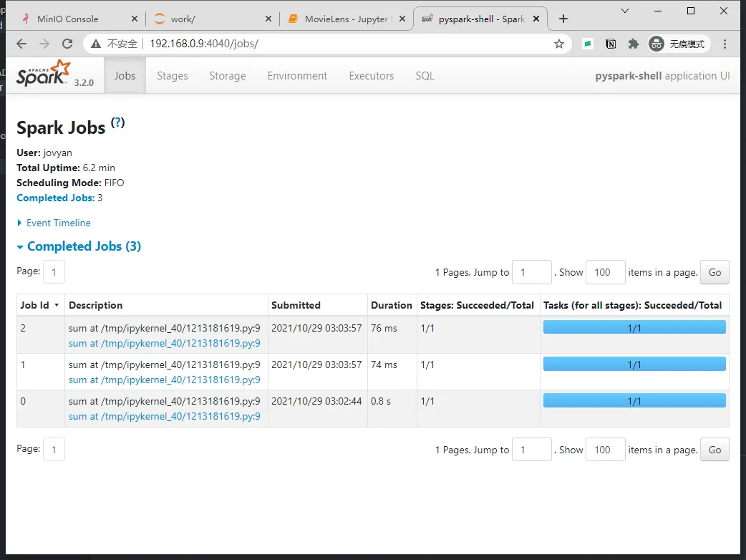Open the Chrome three-dot menu
This screenshot has width=746, height=560.
click(727, 43)
